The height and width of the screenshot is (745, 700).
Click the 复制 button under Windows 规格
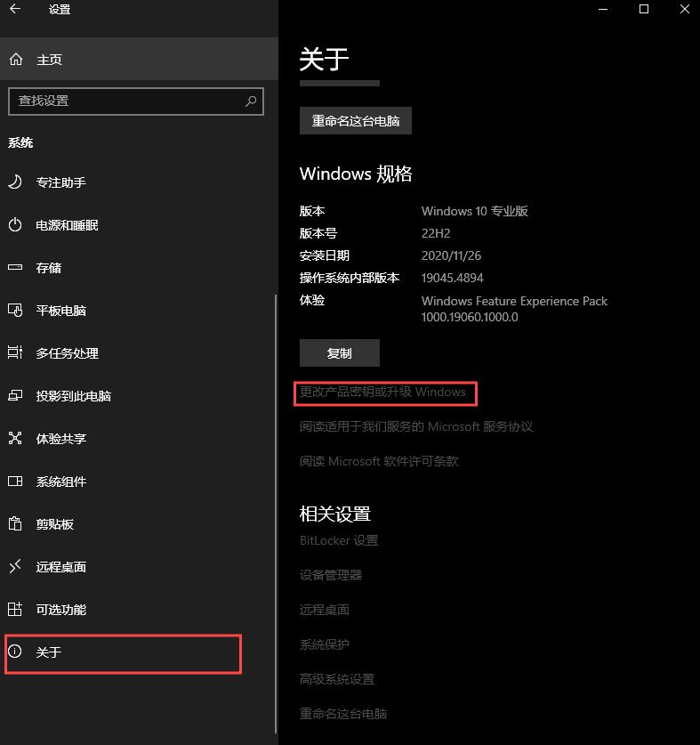point(340,353)
